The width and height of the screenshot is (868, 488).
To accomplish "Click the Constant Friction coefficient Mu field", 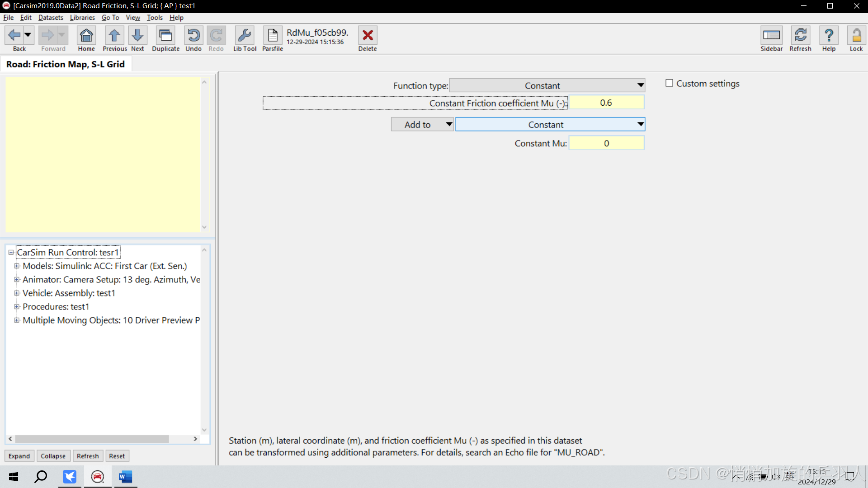I will 606,103.
